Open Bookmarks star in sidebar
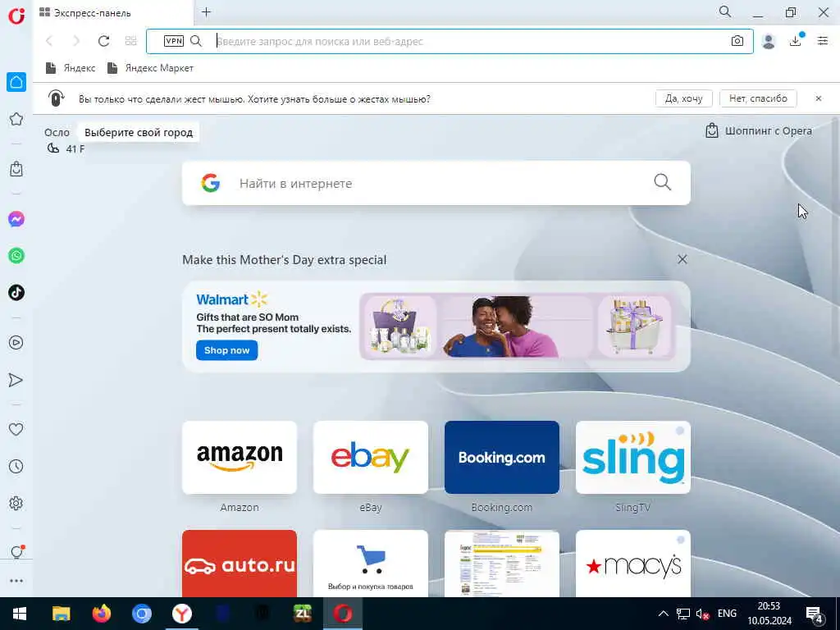Viewport: 840px width, 630px height. [x=16, y=119]
